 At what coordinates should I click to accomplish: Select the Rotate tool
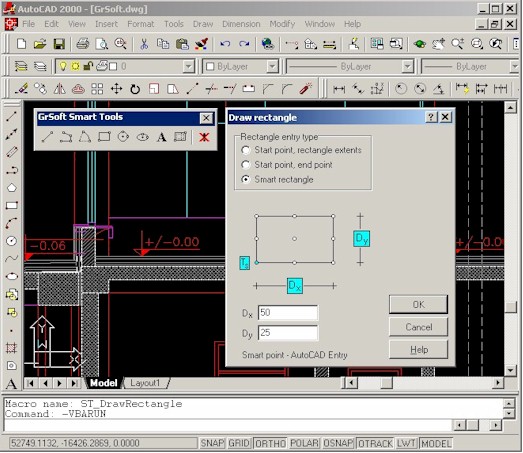click(135, 89)
